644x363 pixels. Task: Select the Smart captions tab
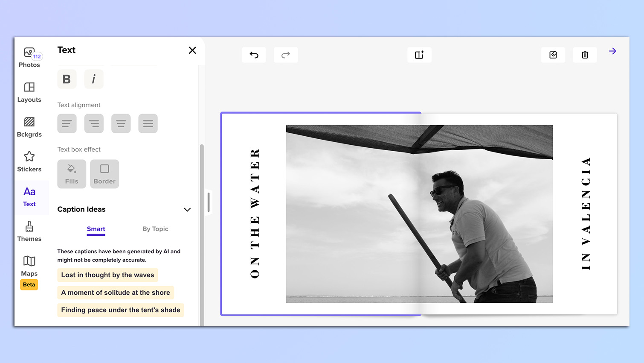(96, 229)
